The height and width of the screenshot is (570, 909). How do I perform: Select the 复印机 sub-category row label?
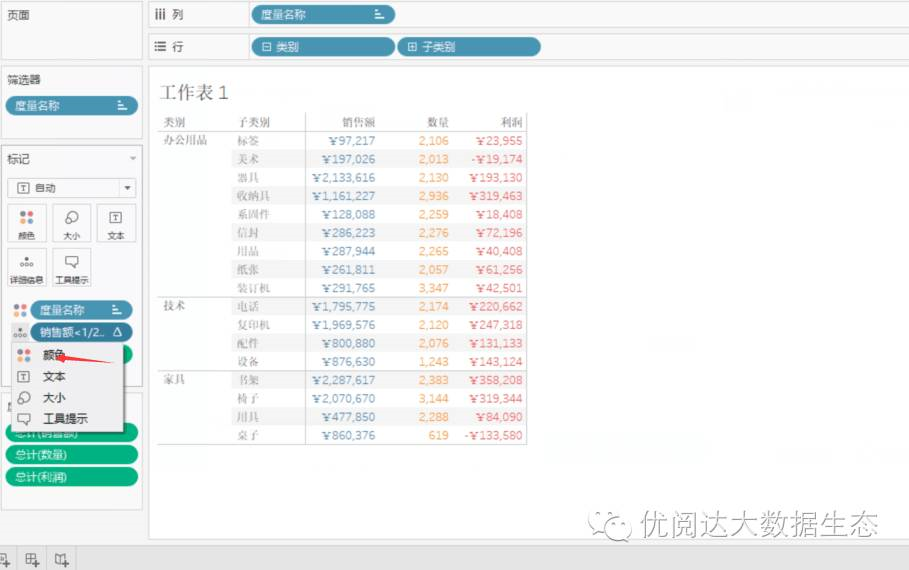click(253, 325)
